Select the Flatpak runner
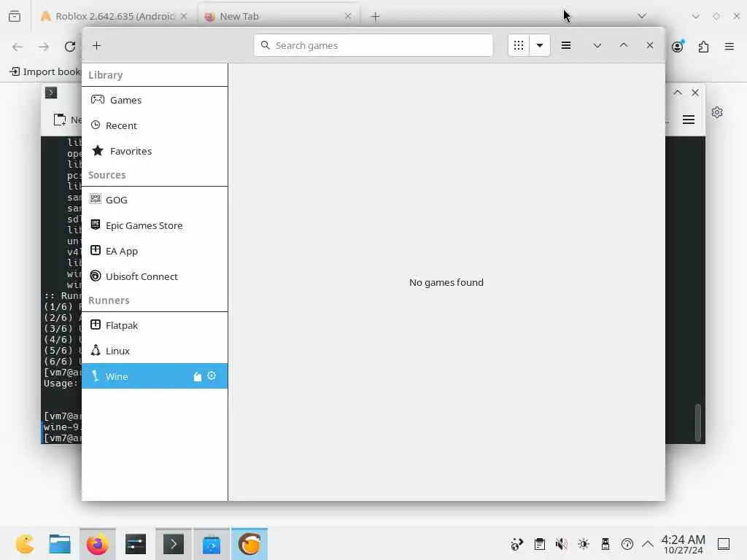This screenshot has width=747, height=560. point(155,325)
